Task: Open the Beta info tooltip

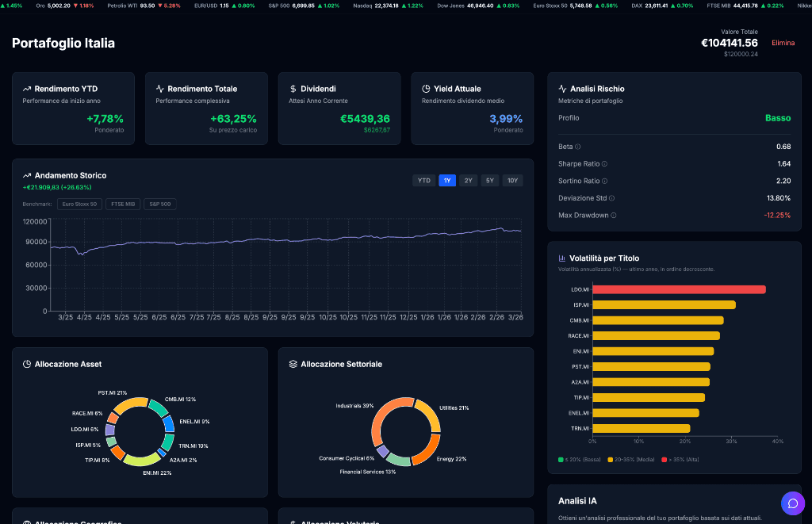Action: 577,147
